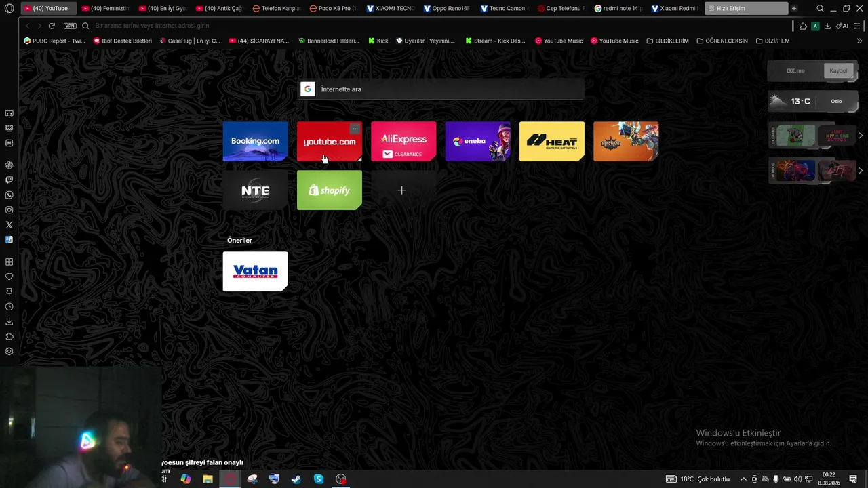Expand the GX Mods row arrow

pyautogui.click(x=861, y=171)
